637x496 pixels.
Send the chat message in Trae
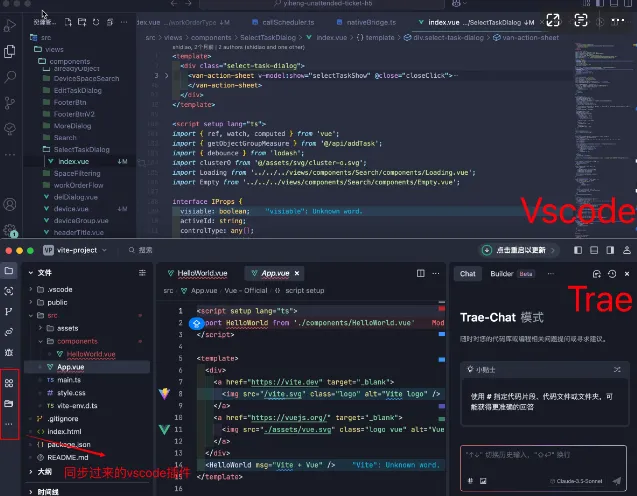617,481
